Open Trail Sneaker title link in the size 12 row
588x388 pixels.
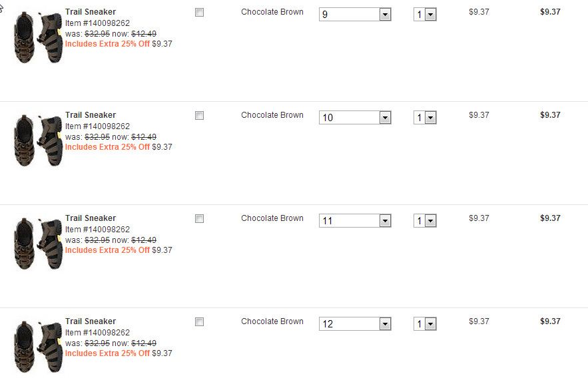coord(91,321)
